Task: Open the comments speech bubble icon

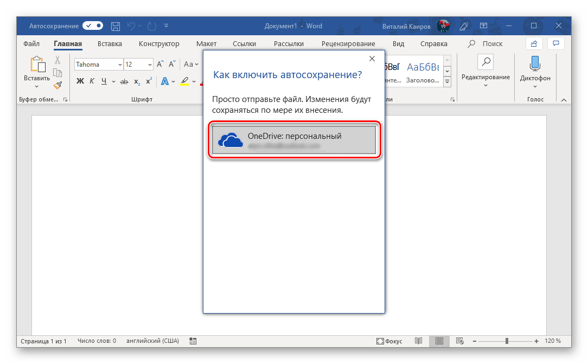Action: pos(555,43)
